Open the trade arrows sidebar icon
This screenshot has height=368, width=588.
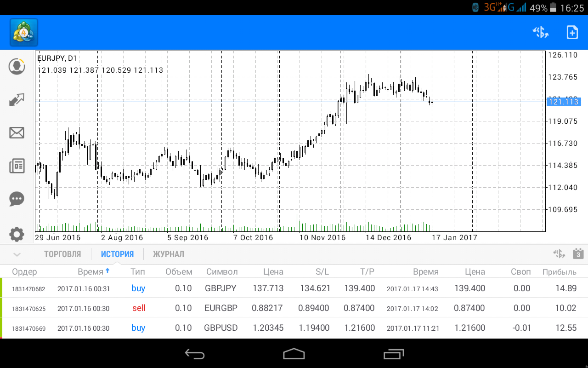coord(17,100)
